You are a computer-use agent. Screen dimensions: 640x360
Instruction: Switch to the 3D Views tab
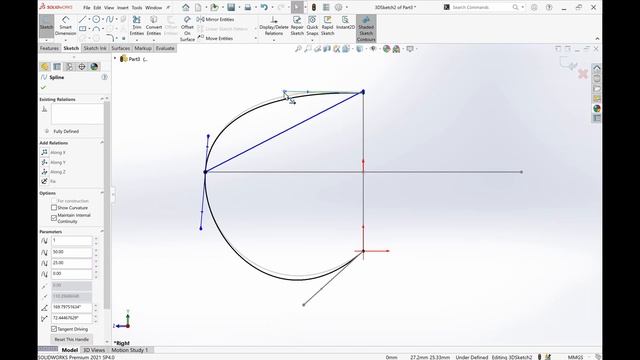coord(94,350)
